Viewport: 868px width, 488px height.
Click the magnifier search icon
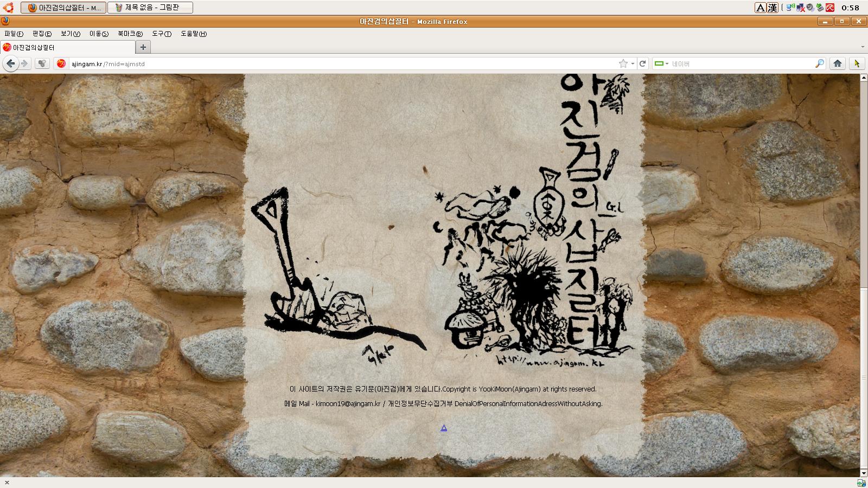click(819, 63)
